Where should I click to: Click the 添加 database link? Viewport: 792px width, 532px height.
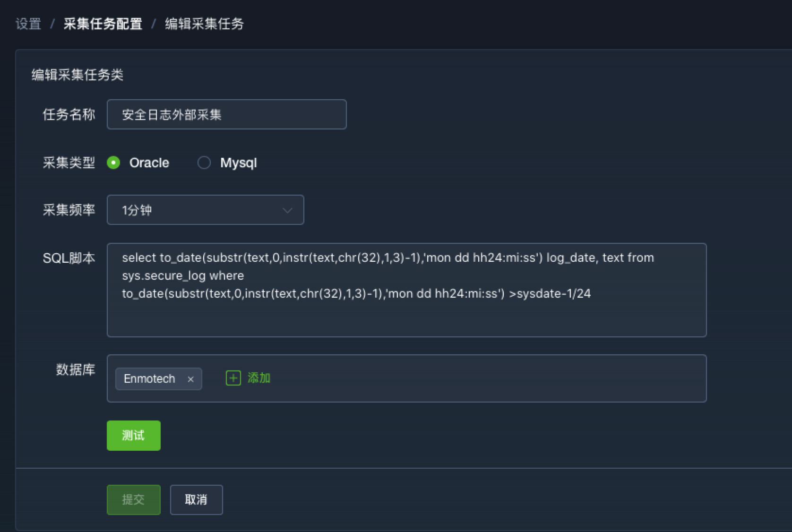coord(259,378)
